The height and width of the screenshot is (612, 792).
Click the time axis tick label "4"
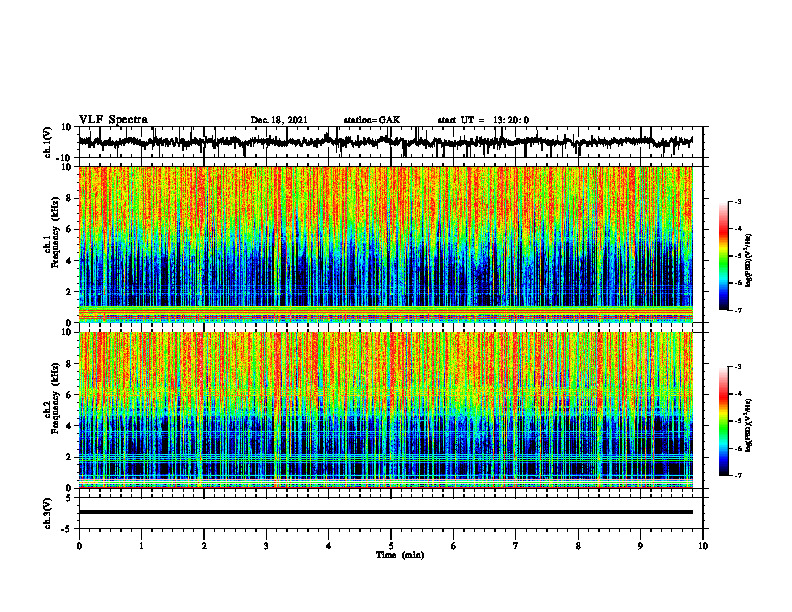point(329,546)
